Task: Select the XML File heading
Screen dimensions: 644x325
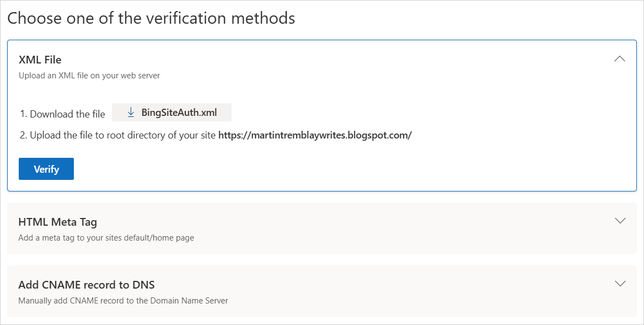Action: [x=40, y=60]
